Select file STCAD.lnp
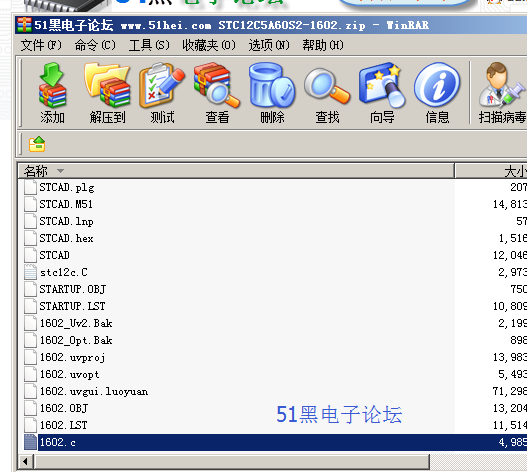 [66, 221]
